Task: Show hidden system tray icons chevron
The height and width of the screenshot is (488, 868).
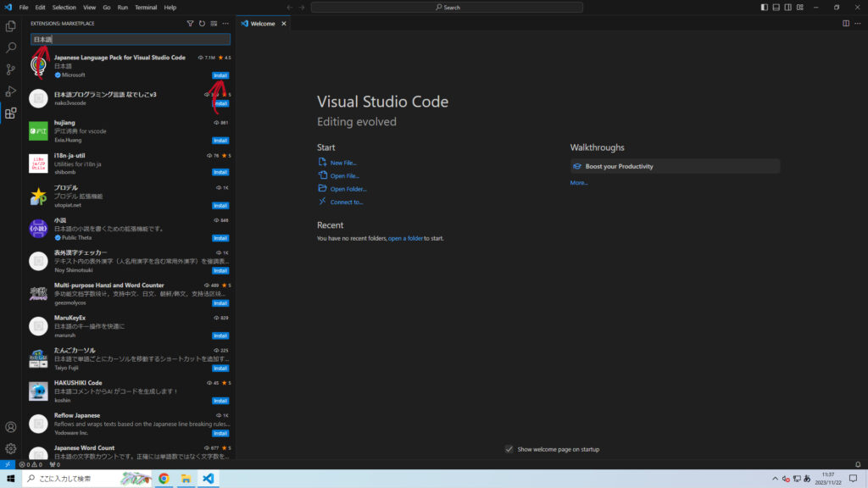Action: (775, 479)
